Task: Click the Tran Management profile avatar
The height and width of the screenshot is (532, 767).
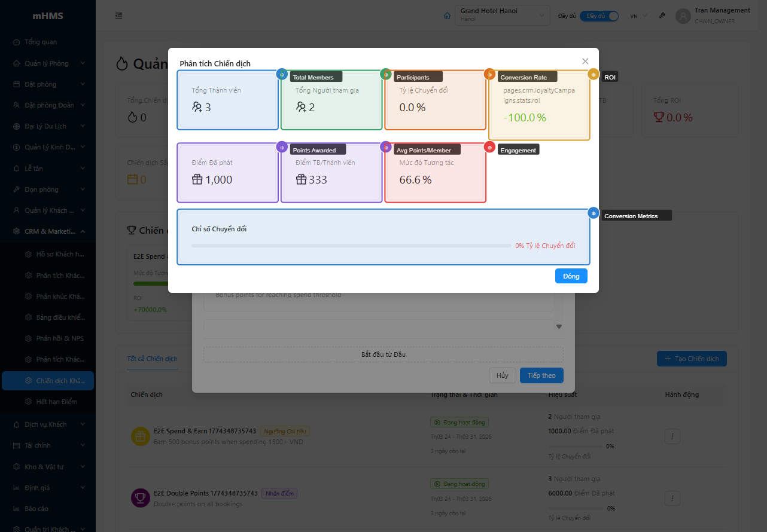Action: [x=683, y=16]
